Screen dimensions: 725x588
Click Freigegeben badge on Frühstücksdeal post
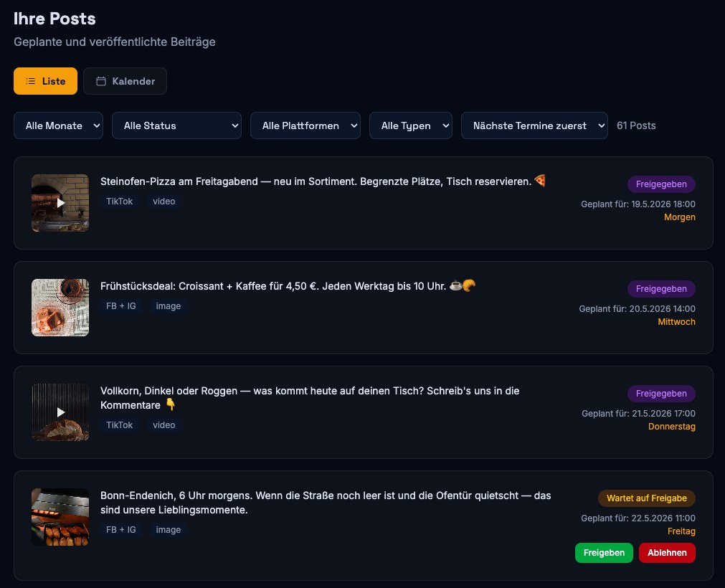(x=661, y=289)
